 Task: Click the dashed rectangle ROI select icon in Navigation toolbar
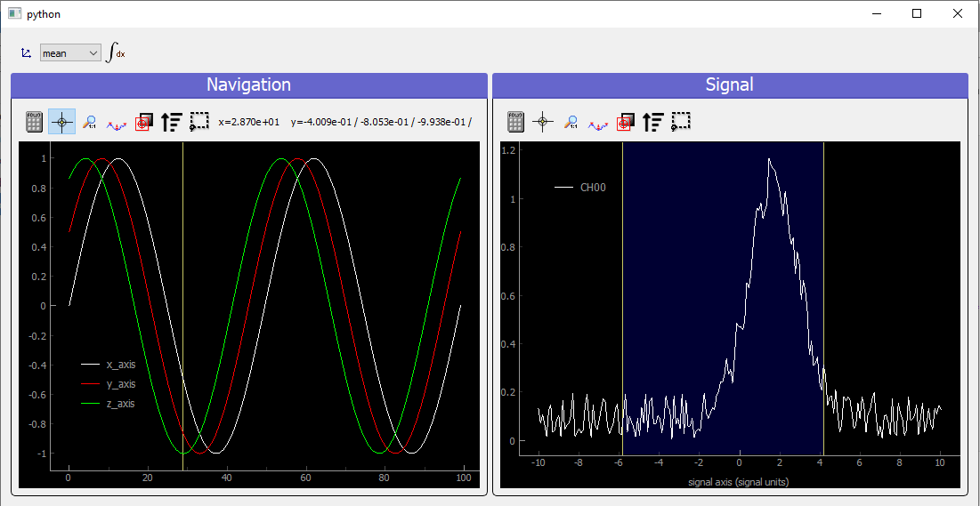198,121
